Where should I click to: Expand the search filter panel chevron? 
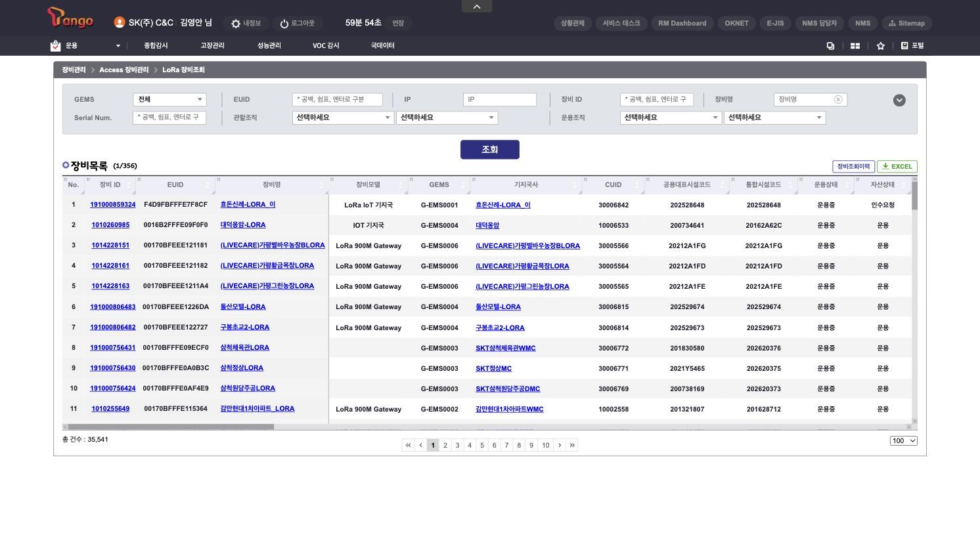pyautogui.click(x=899, y=100)
